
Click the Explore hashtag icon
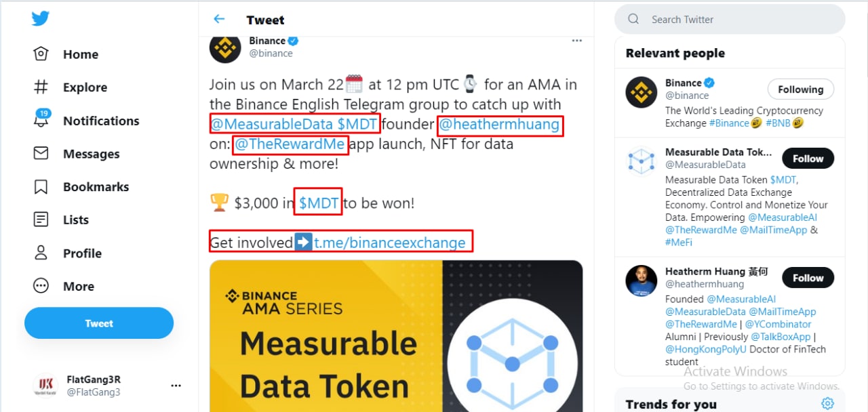click(41, 87)
